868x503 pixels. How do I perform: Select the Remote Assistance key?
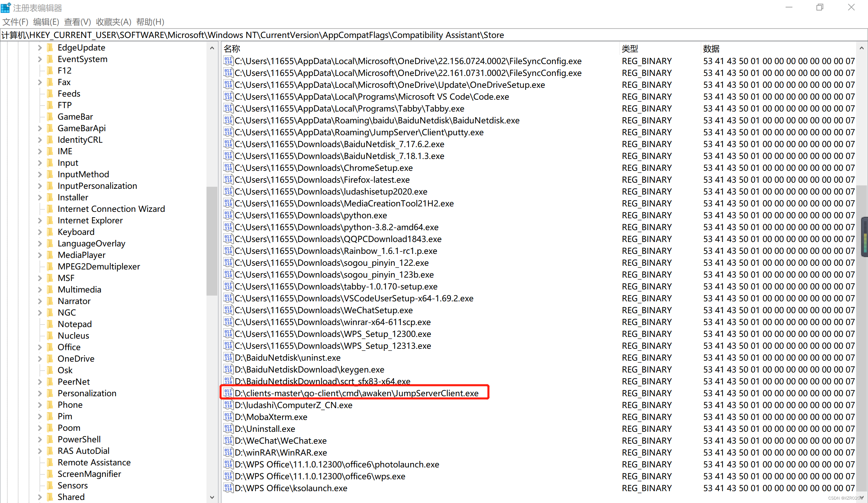pos(94,462)
